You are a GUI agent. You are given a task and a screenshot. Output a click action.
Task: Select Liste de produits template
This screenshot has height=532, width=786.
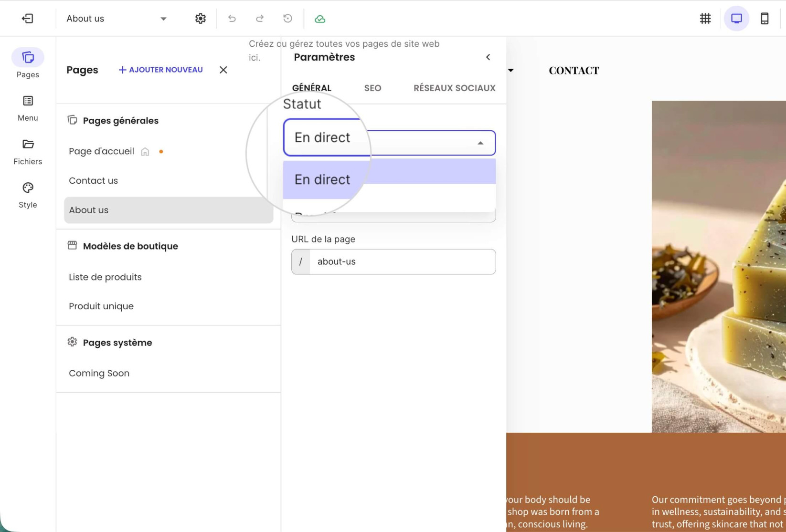[105, 277]
